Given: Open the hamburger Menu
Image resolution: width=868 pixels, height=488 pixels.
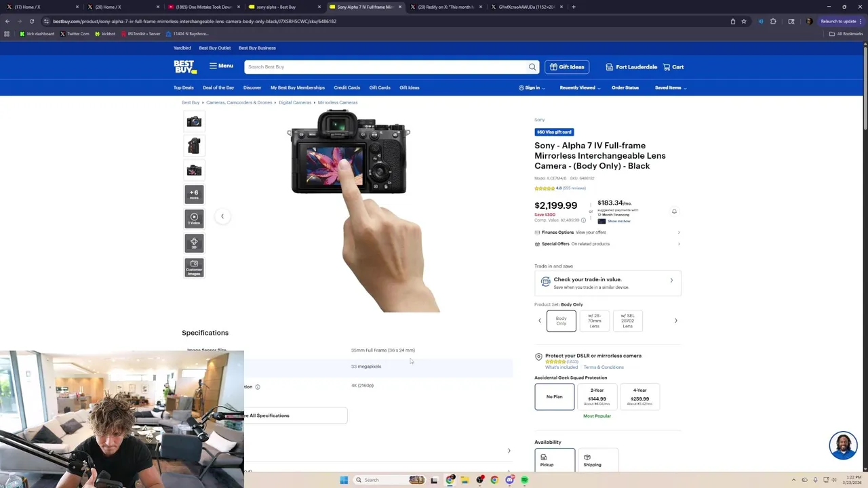Looking at the screenshot, I should point(221,66).
